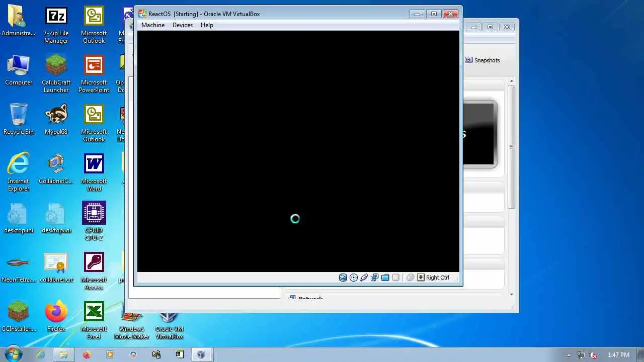Select the Computer desktop icon
The height and width of the screenshot is (362, 644).
point(19,70)
